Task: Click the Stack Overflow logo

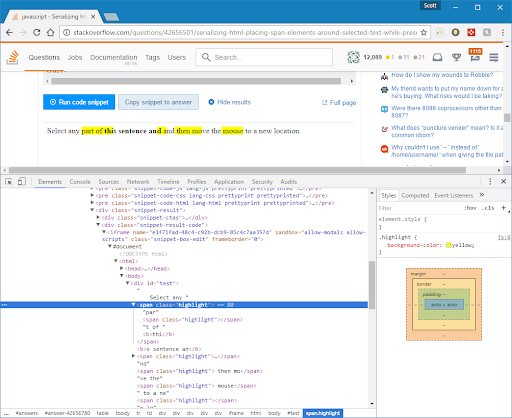Action: pyautogui.click(x=12, y=57)
